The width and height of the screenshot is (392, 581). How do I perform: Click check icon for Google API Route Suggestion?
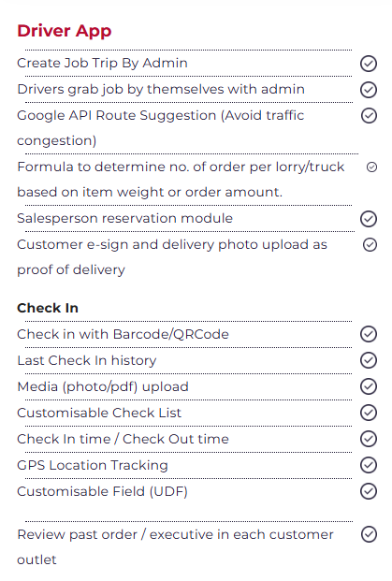369,116
